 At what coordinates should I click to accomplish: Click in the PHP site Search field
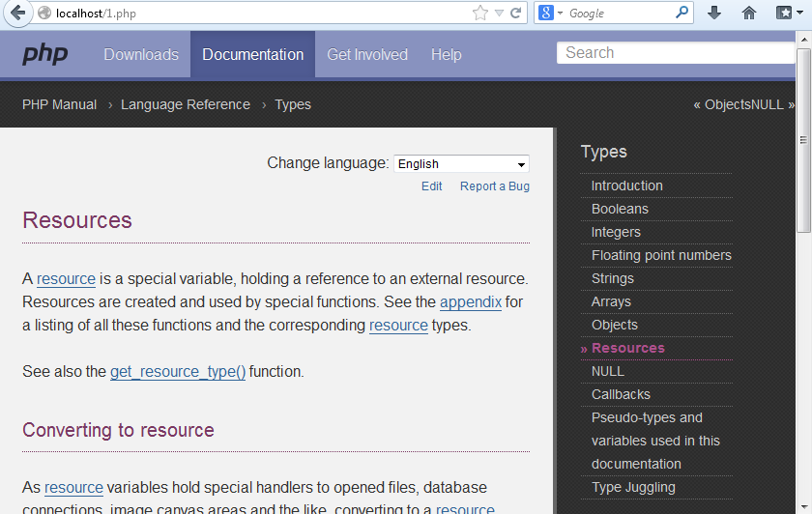pos(677,53)
